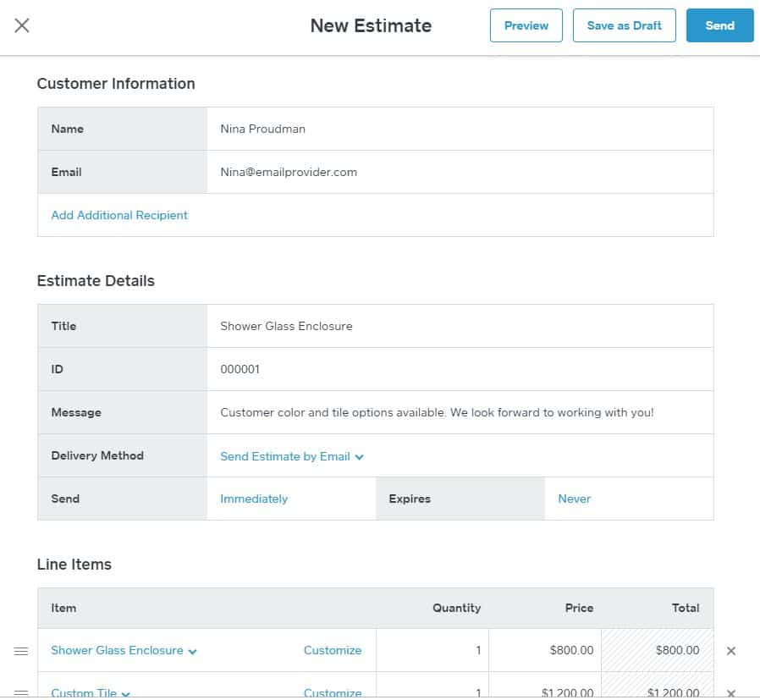Click the Delivery Method label
Image resolution: width=760 pixels, height=700 pixels.
(97, 455)
